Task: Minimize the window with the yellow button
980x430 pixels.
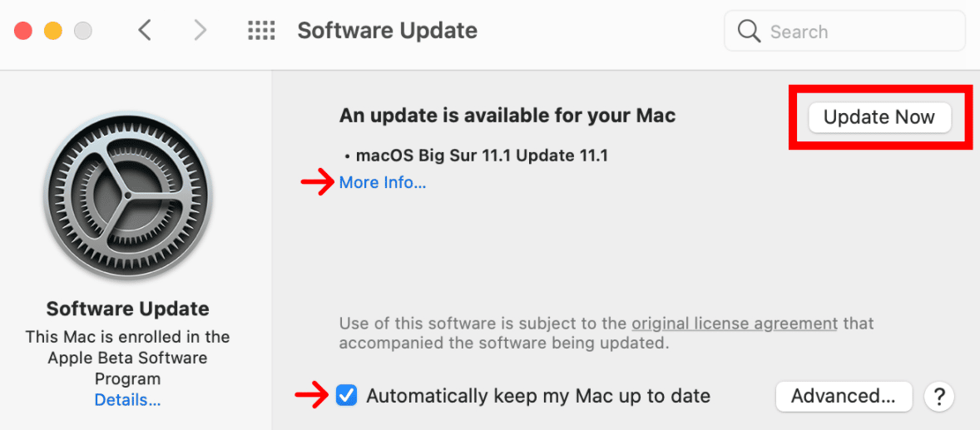Action: (53, 30)
